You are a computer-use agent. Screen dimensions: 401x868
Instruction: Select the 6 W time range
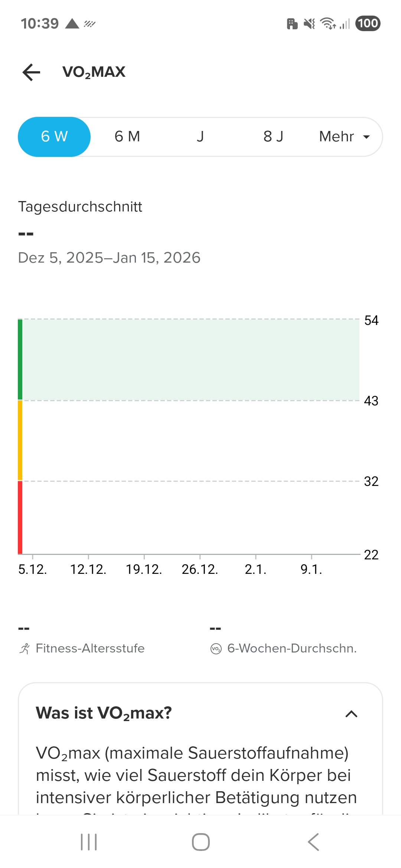[54, 137]
